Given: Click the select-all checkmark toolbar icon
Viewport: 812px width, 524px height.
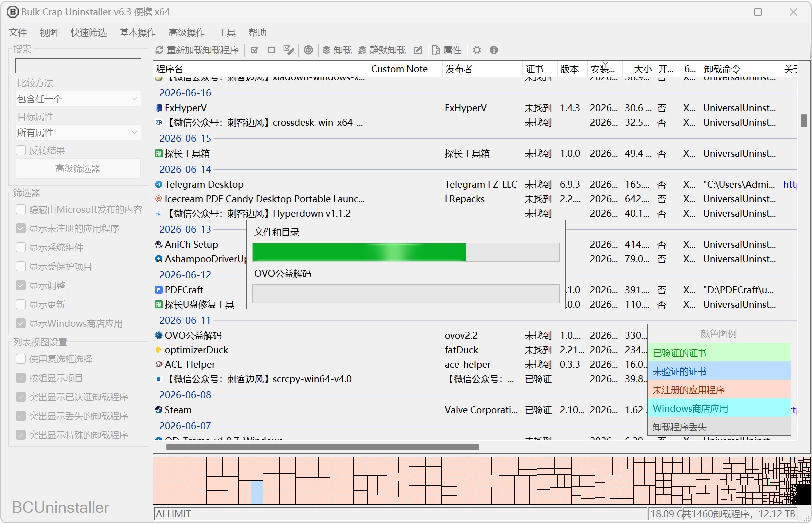Looking at the screenshot, I should click(x=254, y=50).
